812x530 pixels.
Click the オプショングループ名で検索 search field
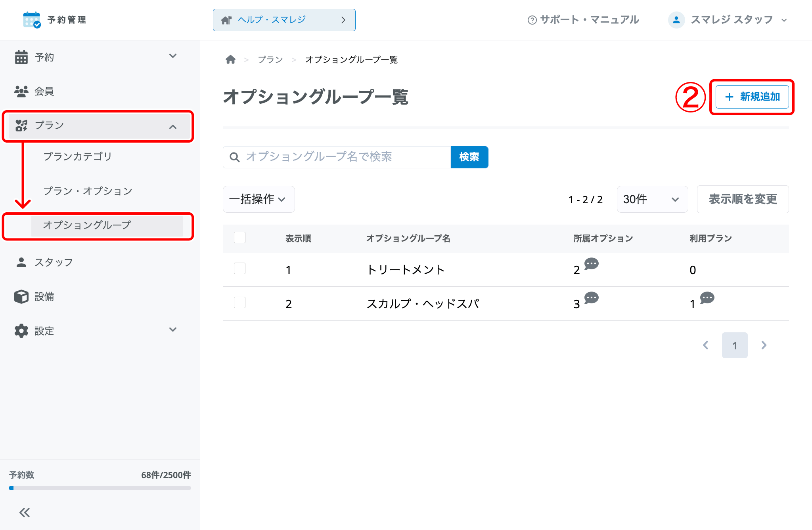[x=337, y=157]
